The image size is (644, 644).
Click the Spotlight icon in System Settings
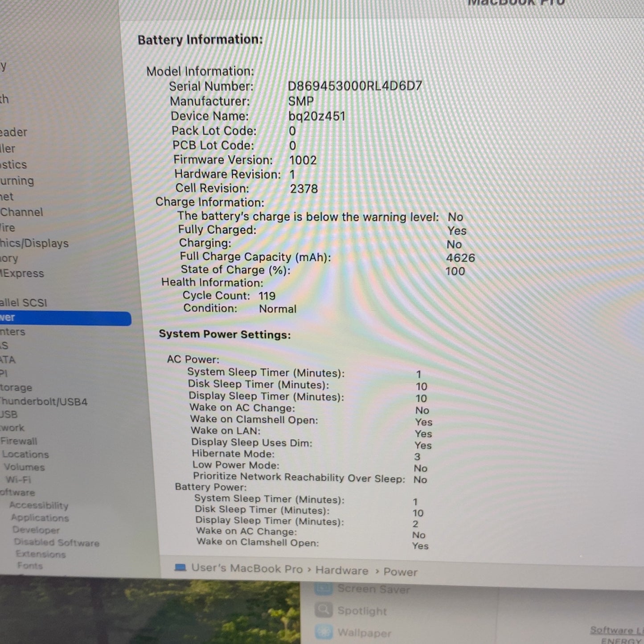point(323,610)
